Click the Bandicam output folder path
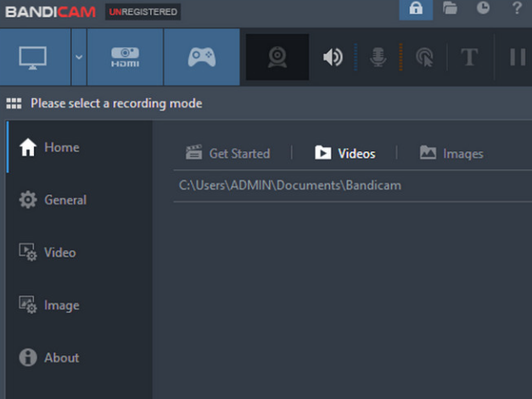Screen dimensions: 532x399 [290, 185]
